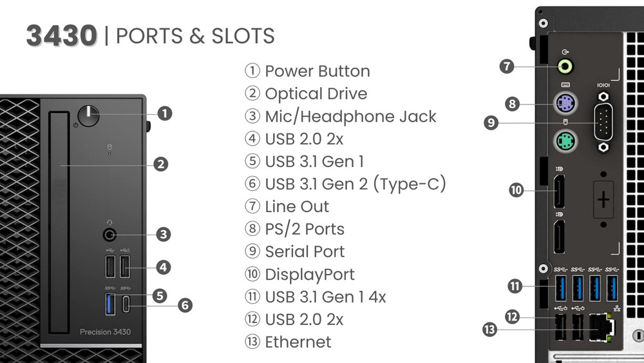
Task: Click the green line out jack
Action: tap(565, 65)
